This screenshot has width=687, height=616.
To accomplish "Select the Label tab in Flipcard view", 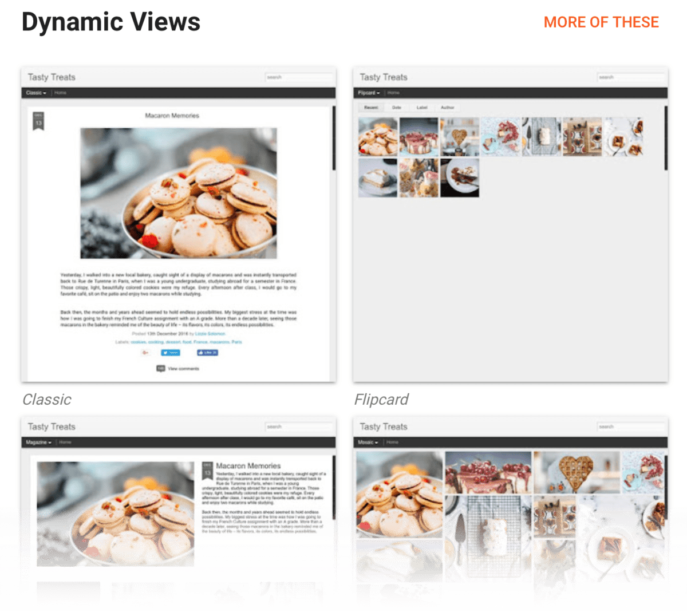I will point(422,107).
